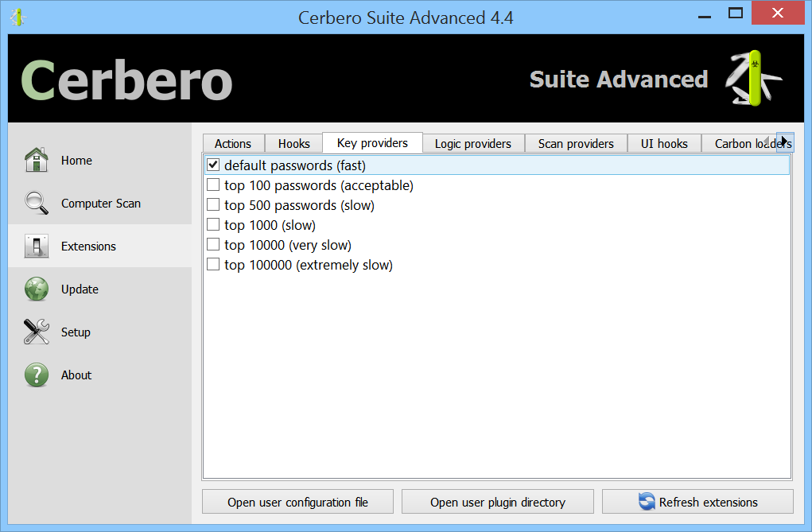Enable top 100000 (extremely slow)
Screen dimensions: 812x532
click(x=213, y=264)
